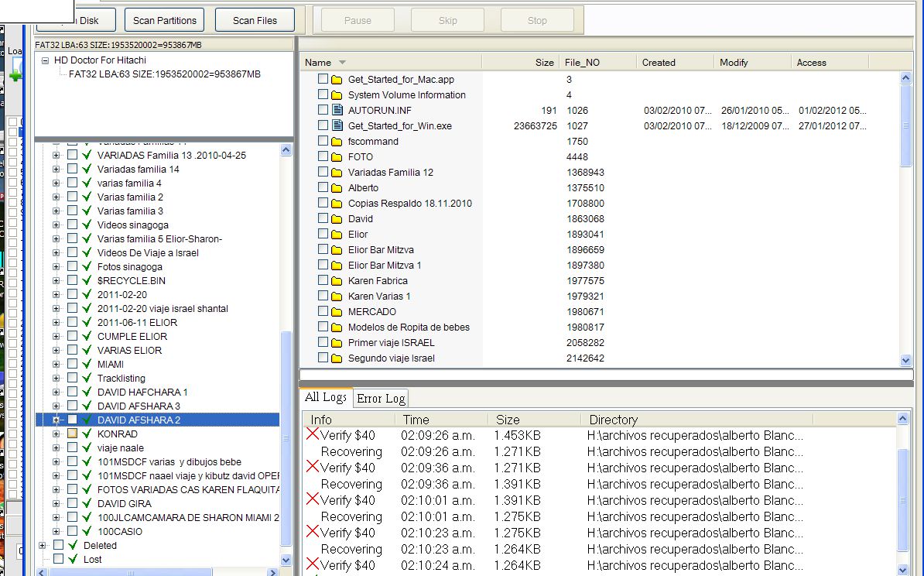Screen dimensions: 924x576
Task: Click the Pause button
Action: pyautogui.click(x=358, y=20)
